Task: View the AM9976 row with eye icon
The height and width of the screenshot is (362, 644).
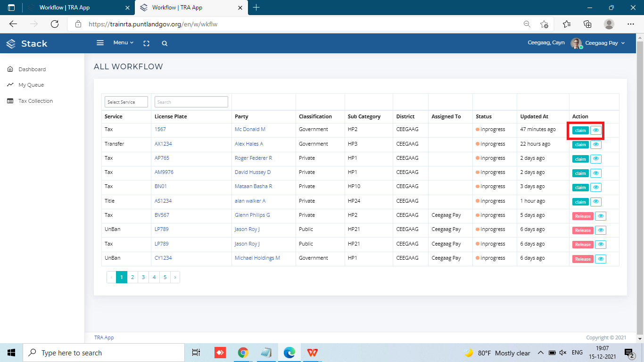Action: pos(596,173)
